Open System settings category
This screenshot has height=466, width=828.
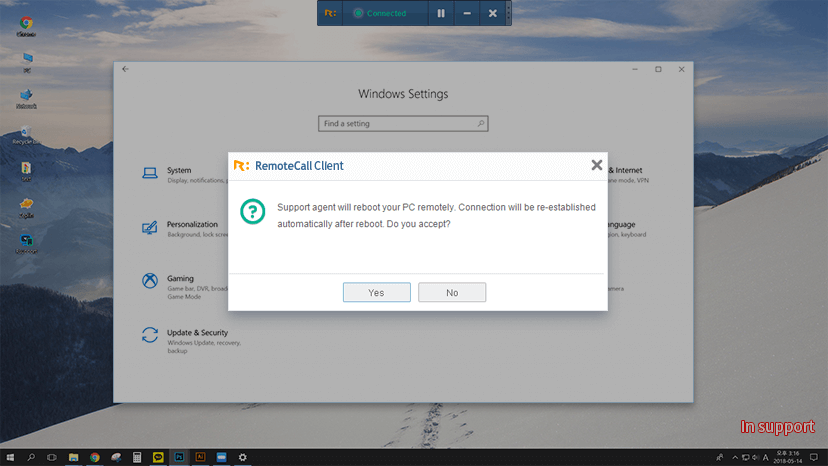coord(184,174)
